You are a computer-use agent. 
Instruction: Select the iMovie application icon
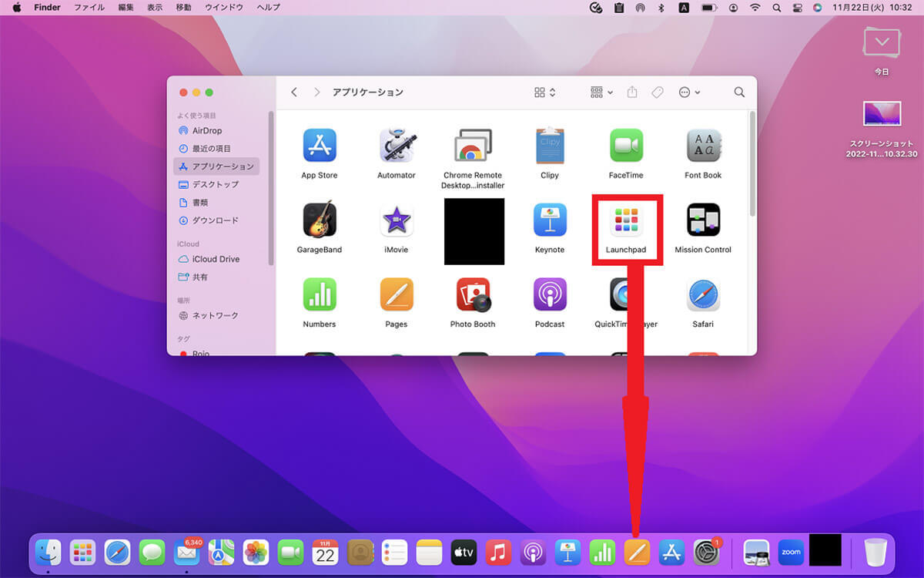(397, 220)
